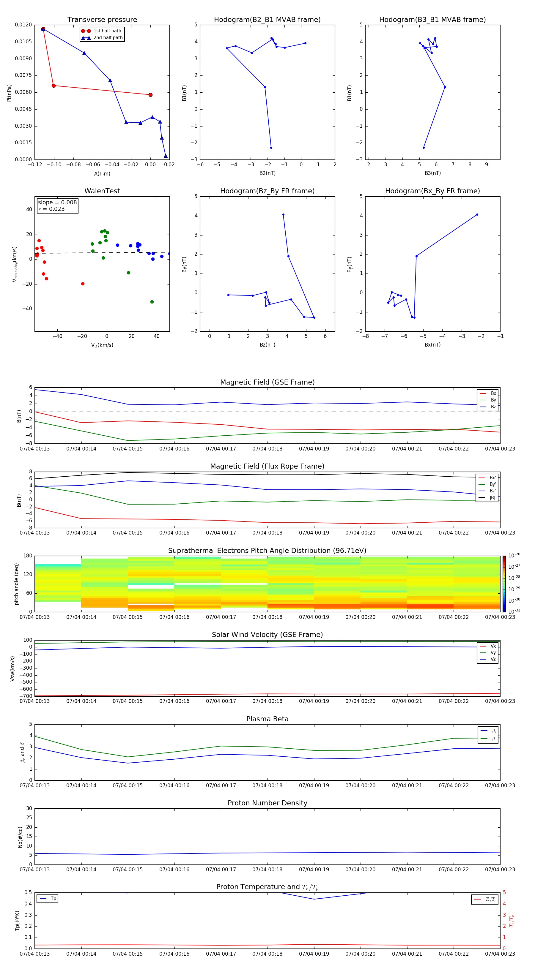The width and height of the screenshot is (535, 980).
Task: Click the 'Magnetic Field (GSE Frame)' title
Action: [x=267, y=382]
